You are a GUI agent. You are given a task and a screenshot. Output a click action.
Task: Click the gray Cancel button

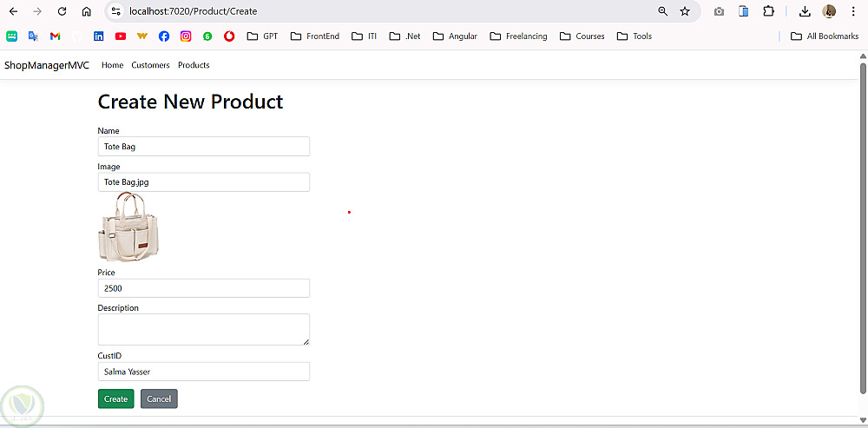tap(159, 398)
